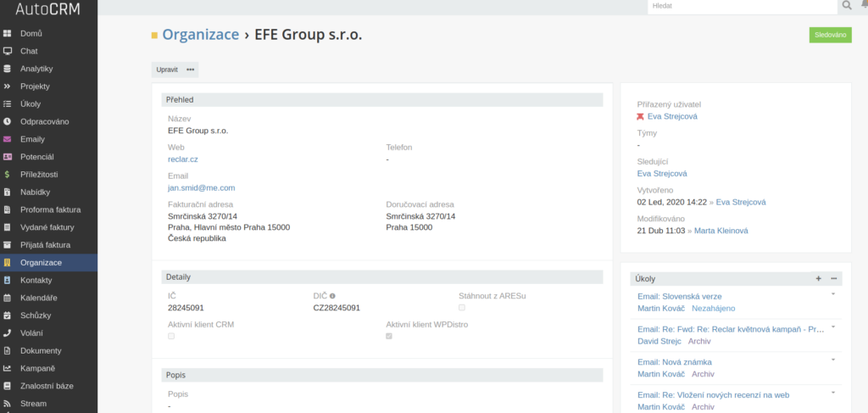Open Marta Kleinová modifier link
Image resolution: width=868 pixels, height=413 pixels.
coord(721,231)
